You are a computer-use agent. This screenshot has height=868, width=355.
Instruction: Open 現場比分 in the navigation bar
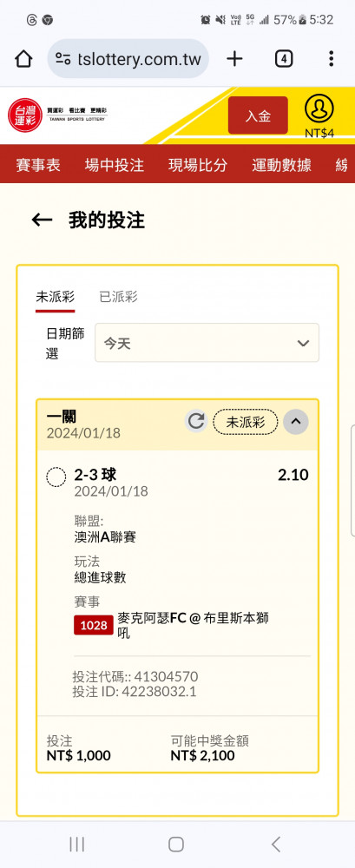pyautogui.click(x=198, y=164)
